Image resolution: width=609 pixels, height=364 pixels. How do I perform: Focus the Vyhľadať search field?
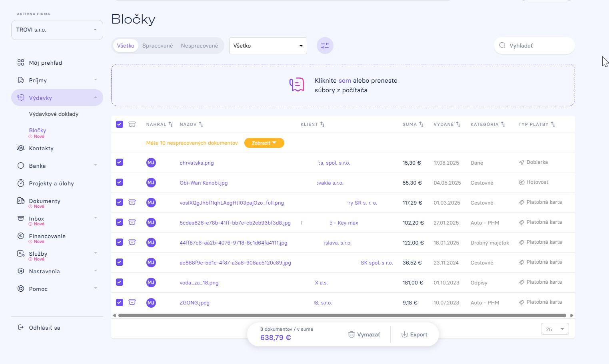[535, 46]
